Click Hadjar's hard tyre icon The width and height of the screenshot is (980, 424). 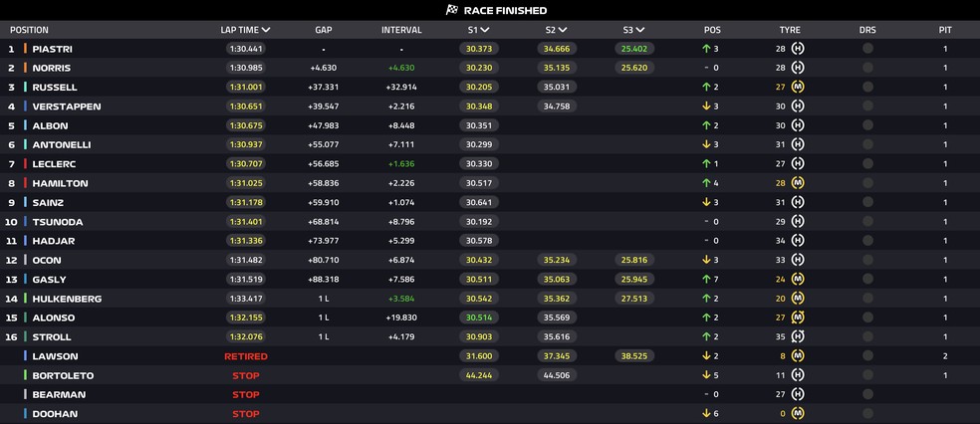(798, 241)
